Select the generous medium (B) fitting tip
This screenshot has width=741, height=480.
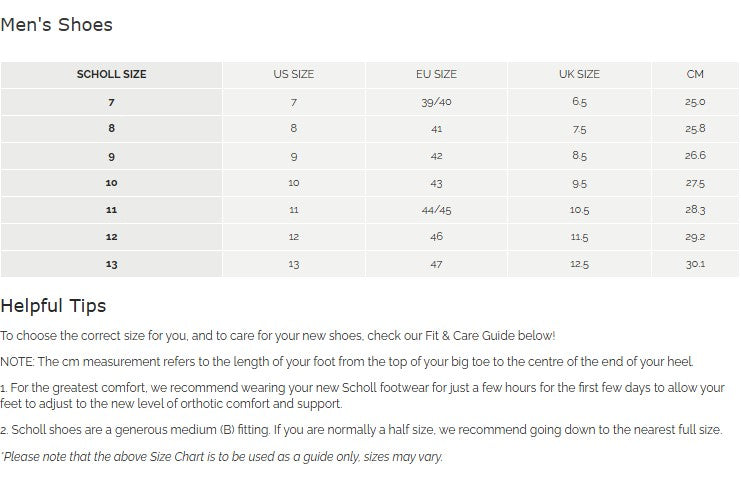pos(361,430)
